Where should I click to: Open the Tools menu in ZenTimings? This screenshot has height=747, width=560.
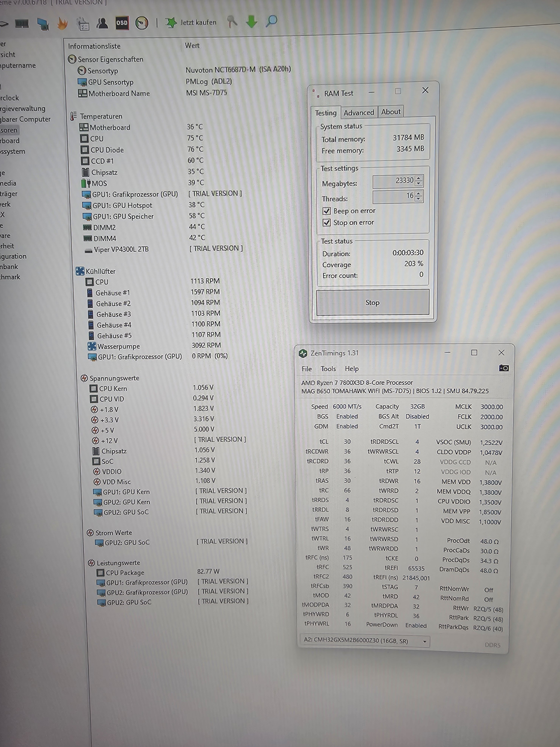[x=328, y=369]
